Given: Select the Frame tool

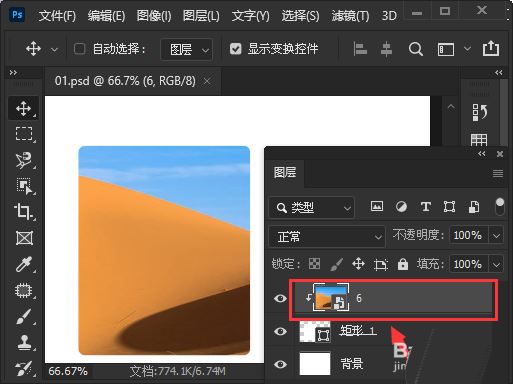Looking at the screenshot, I should coord(24,238).
